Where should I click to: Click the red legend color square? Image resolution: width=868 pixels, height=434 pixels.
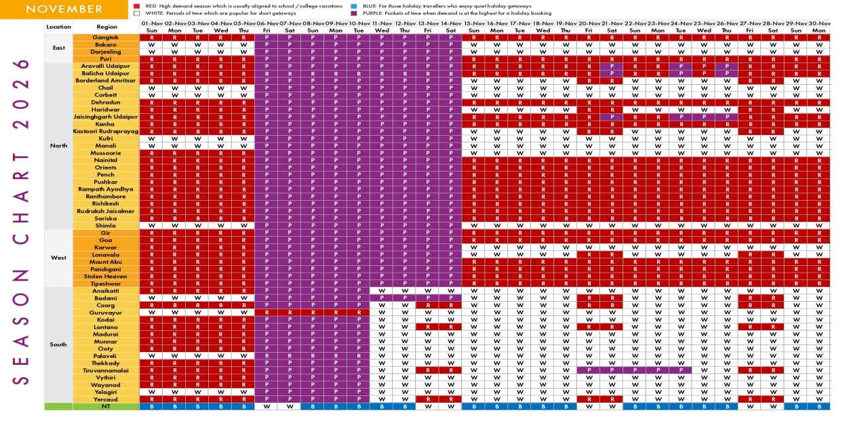point(137,5)
